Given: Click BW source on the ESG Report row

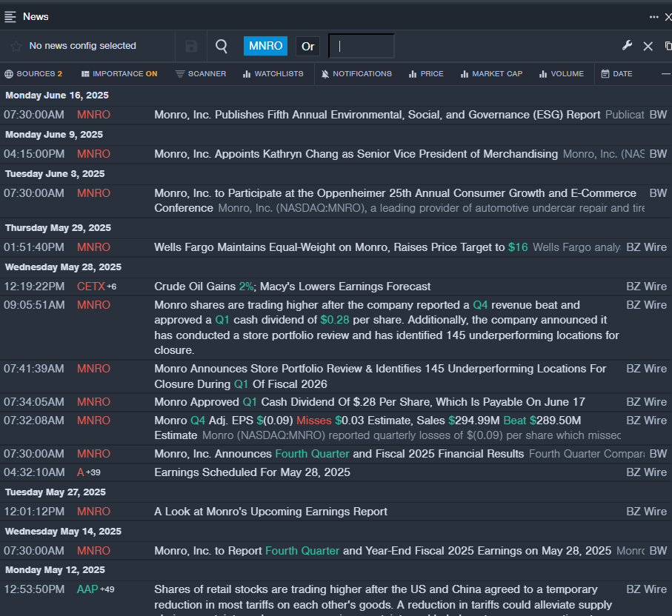Looking at the screenshot, I should point(658,115).
